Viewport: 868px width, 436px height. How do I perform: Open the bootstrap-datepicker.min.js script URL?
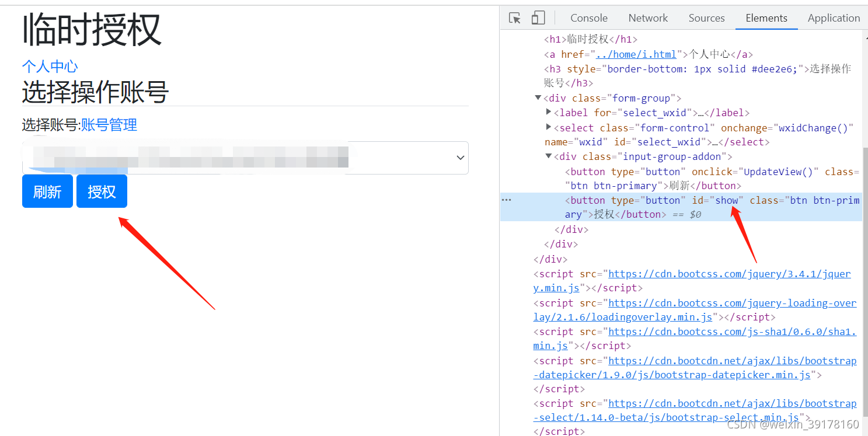click(x=695, y=368)
